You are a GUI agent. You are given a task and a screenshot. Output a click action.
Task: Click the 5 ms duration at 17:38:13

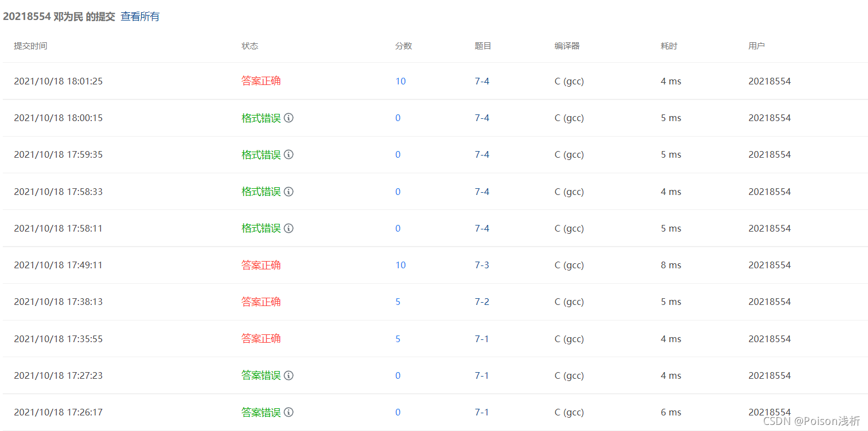tap(671, 302)
